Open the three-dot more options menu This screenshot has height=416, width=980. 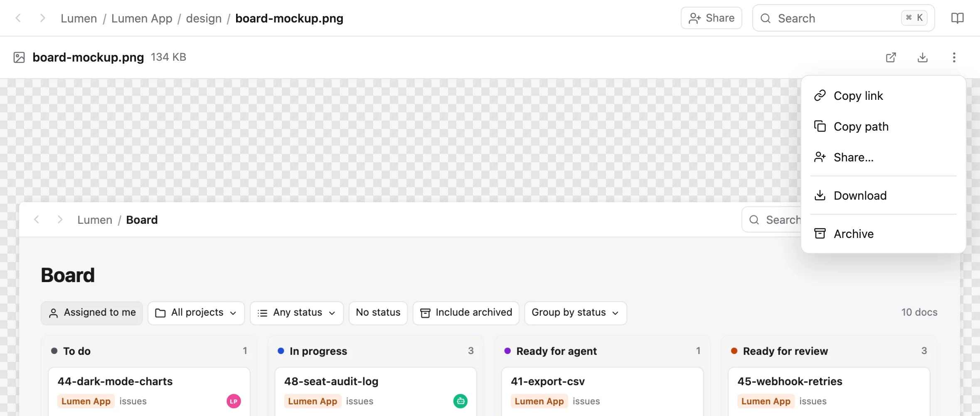(x=954, y=57)
